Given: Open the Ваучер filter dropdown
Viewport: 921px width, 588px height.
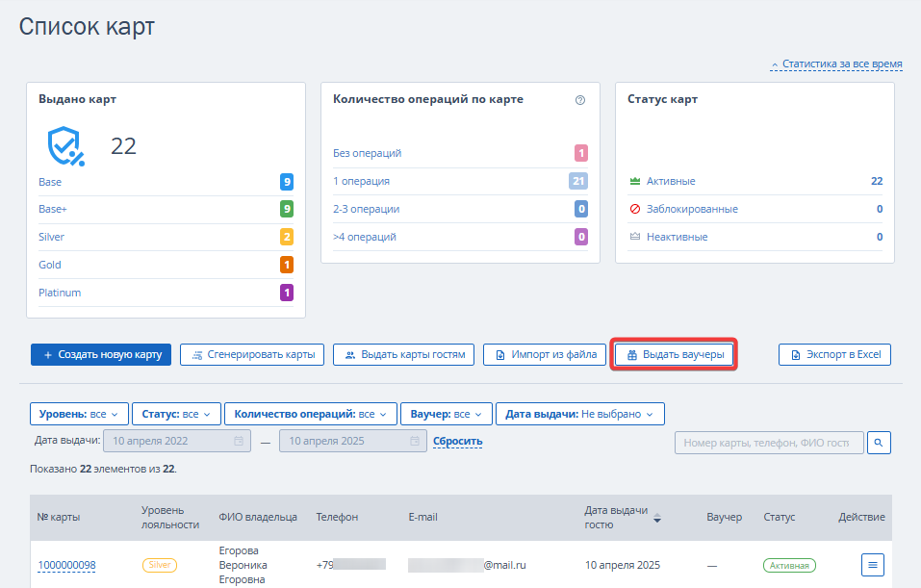Looking at the screenshot, I should (447, 414).
